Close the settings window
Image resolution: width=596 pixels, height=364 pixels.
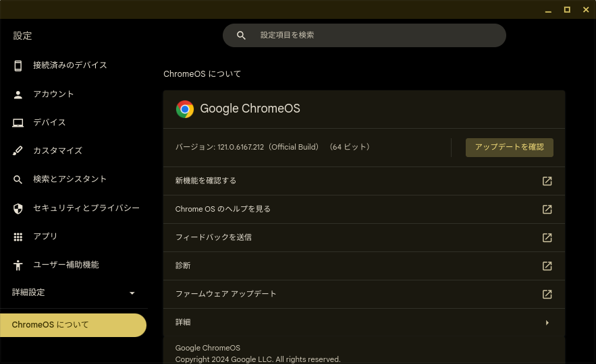point(586,10)
